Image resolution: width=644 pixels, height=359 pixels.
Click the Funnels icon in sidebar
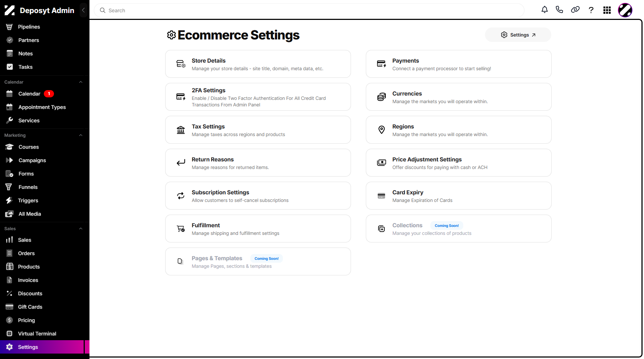pyautogui.click(x=9, y=187)
